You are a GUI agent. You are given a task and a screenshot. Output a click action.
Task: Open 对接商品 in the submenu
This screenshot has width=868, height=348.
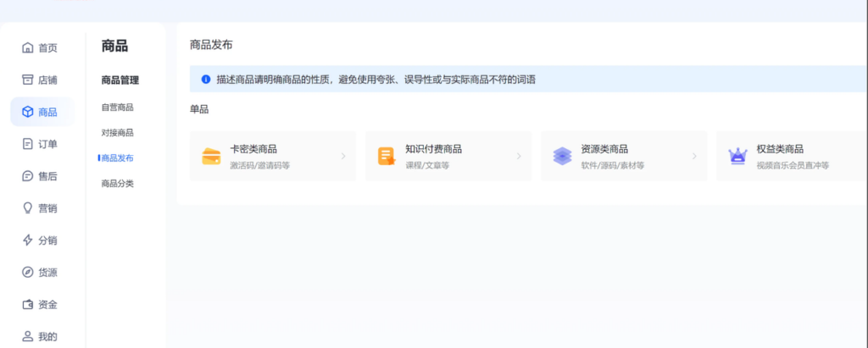pyautogui.click(x=117, y=133)
